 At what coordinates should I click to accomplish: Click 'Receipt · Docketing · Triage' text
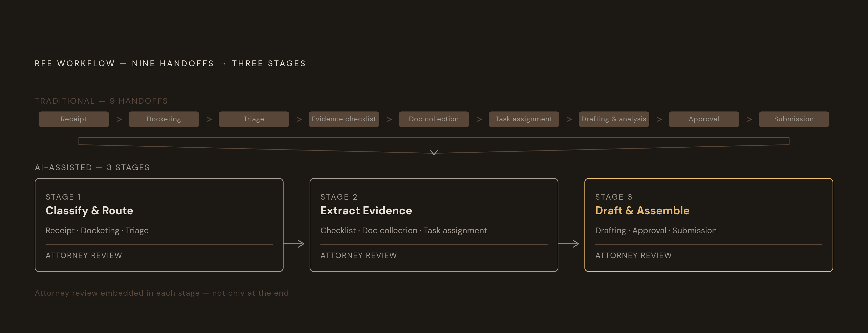pyautogui.click(x=97, y=231)
